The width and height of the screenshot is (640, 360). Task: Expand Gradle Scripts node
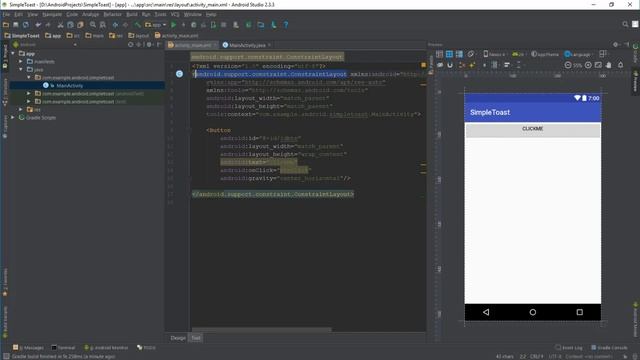13,118
